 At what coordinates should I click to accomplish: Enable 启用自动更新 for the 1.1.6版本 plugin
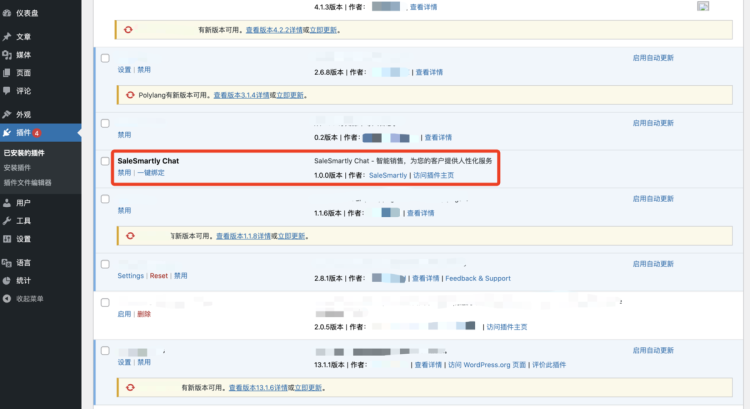653,199
